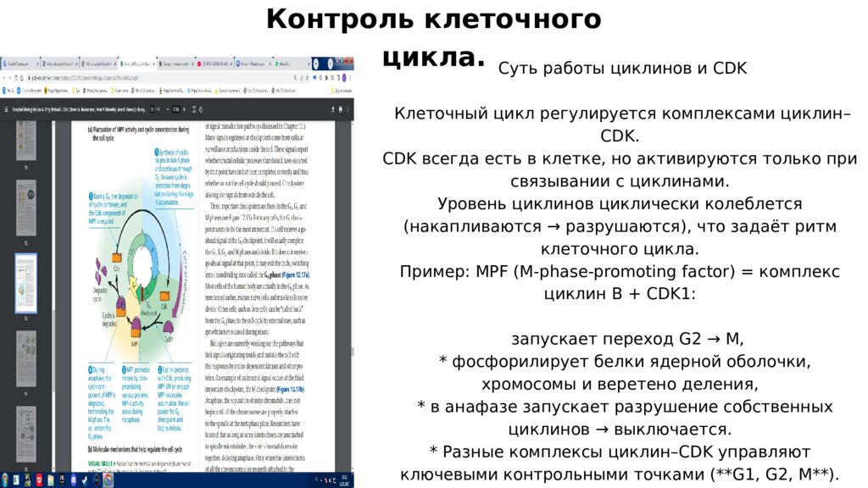Open the PDF viewer's more actions menu
This screenshot has width=868, height=488.
click(347, 108)
